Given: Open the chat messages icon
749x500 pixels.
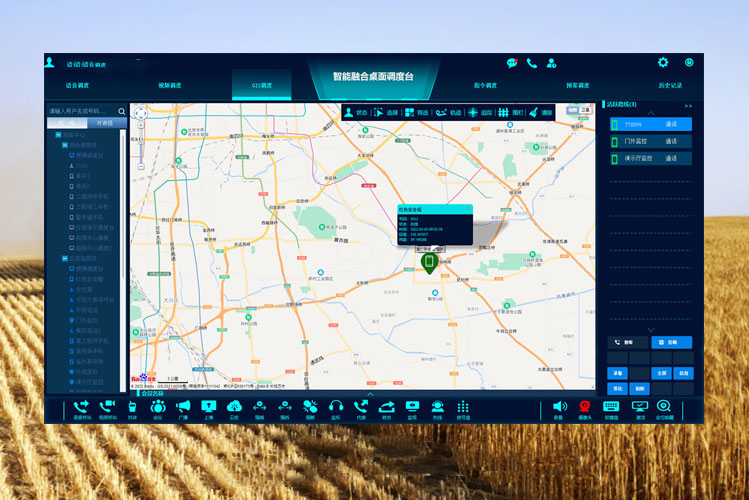Looking at the screenshot, I should pos(512,63).
